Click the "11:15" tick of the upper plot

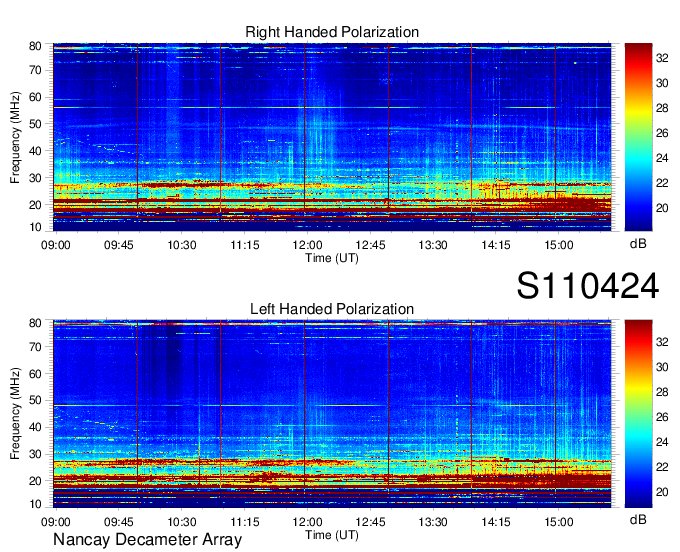[245, 245]
